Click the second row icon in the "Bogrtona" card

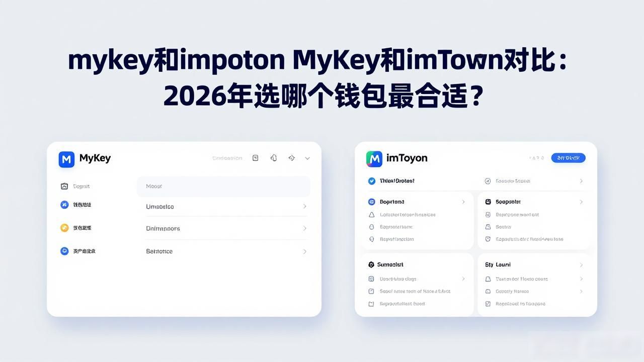(x=372, y=227)
